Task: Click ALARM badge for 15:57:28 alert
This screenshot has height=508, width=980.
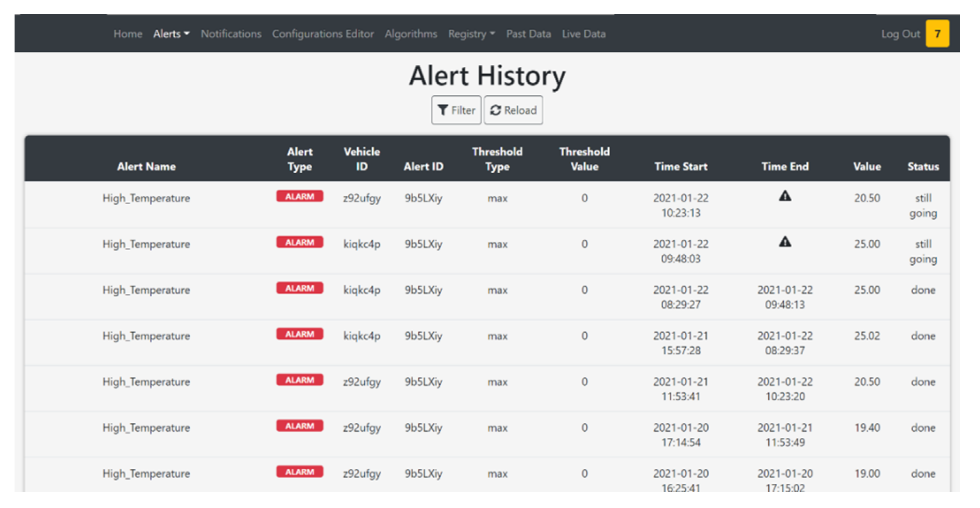Action: click(300, 334)
